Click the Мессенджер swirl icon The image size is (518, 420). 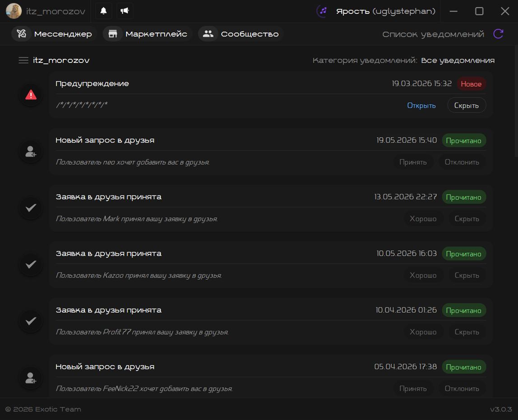coord(22,34)
